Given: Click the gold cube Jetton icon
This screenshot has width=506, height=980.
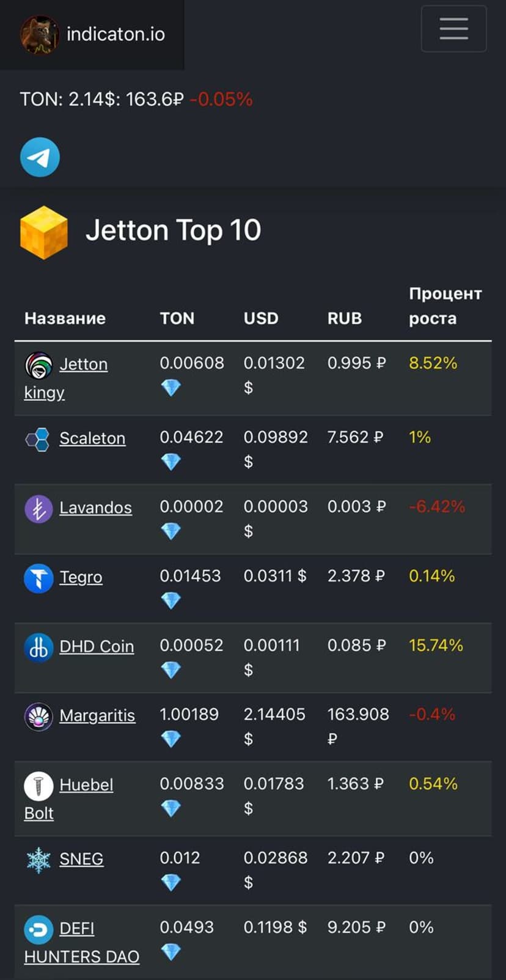Looking at the screenshot, I should pyautogui.click(x=44, y=232).
